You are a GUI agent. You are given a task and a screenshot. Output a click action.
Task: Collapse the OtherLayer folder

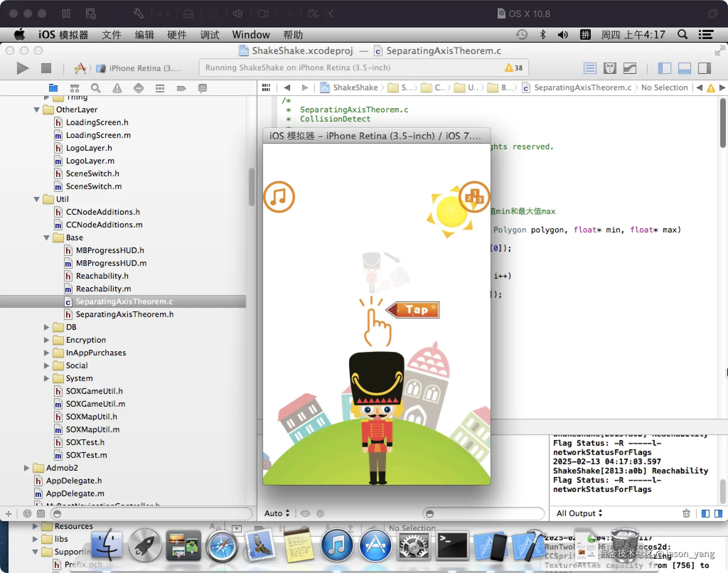(37, 109)
